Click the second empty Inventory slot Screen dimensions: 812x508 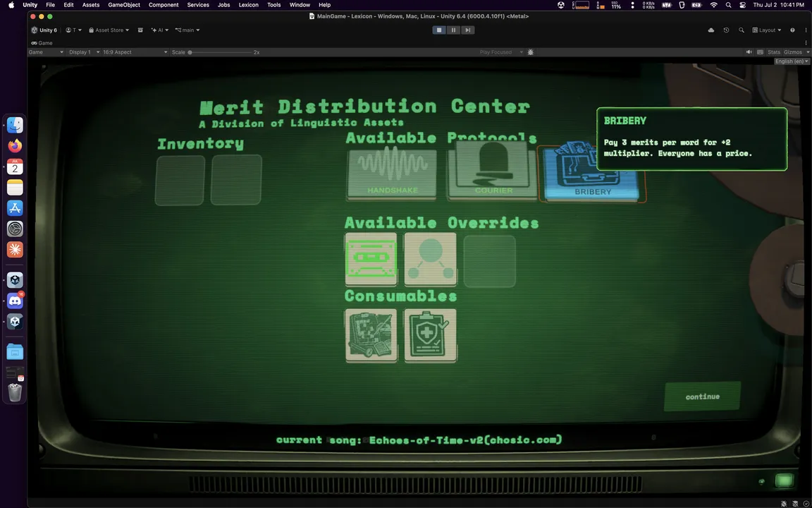(236, 179)
